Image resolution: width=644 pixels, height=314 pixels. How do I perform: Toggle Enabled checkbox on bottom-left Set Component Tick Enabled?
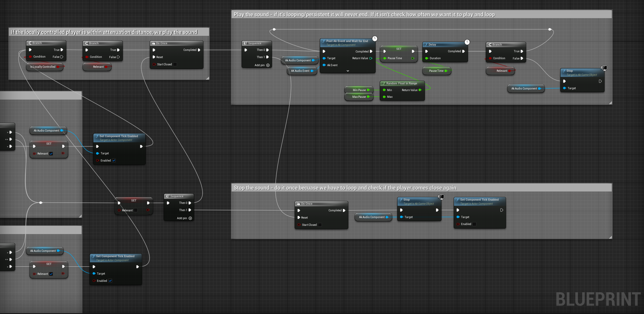point(110,281)
